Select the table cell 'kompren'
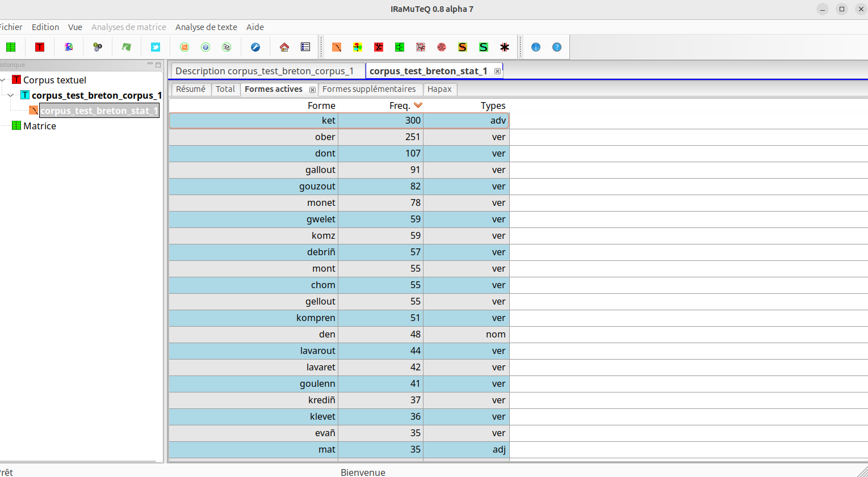868x477 pixels. click(x=254, y=318)
